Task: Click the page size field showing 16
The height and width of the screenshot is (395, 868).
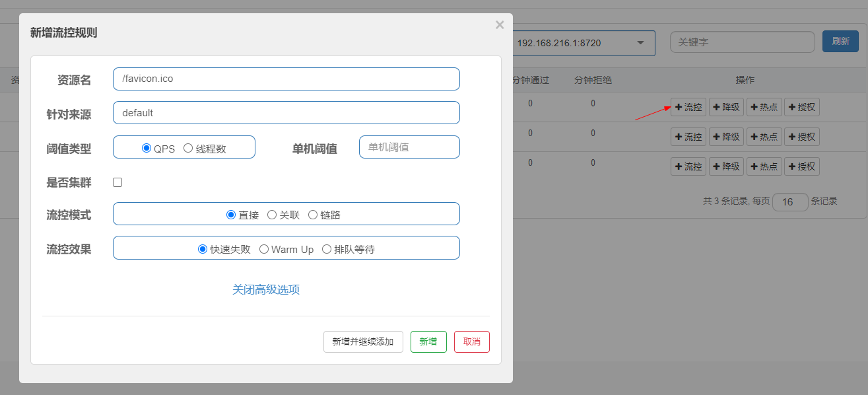Action: pyautogui.click(x=790, y=202)
